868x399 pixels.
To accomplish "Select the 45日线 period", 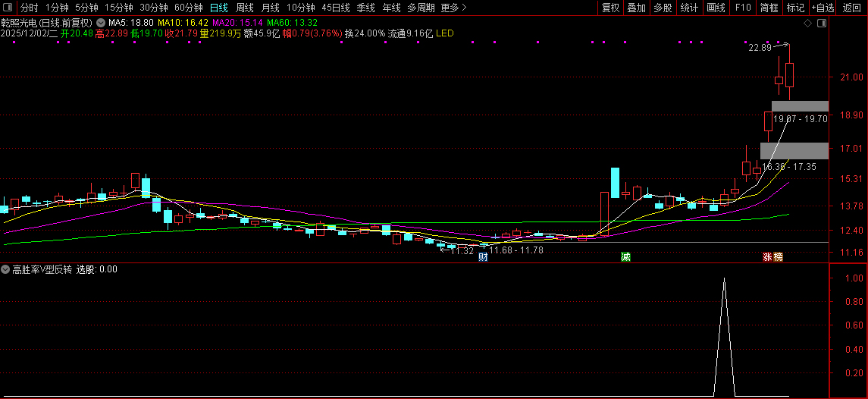I will (336, 8).
